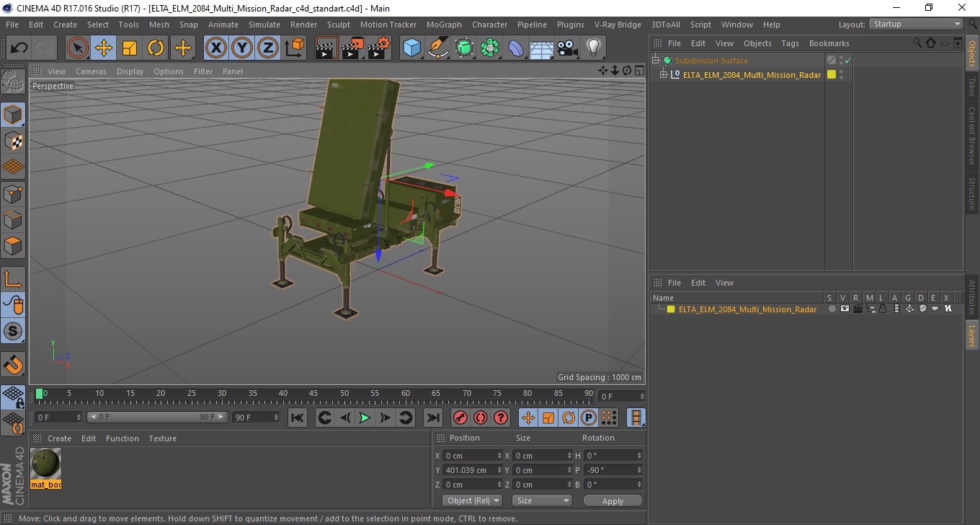Open the spline Pen tool
The width and height of the screenshot is (980, 525).
tap(437, 48)
